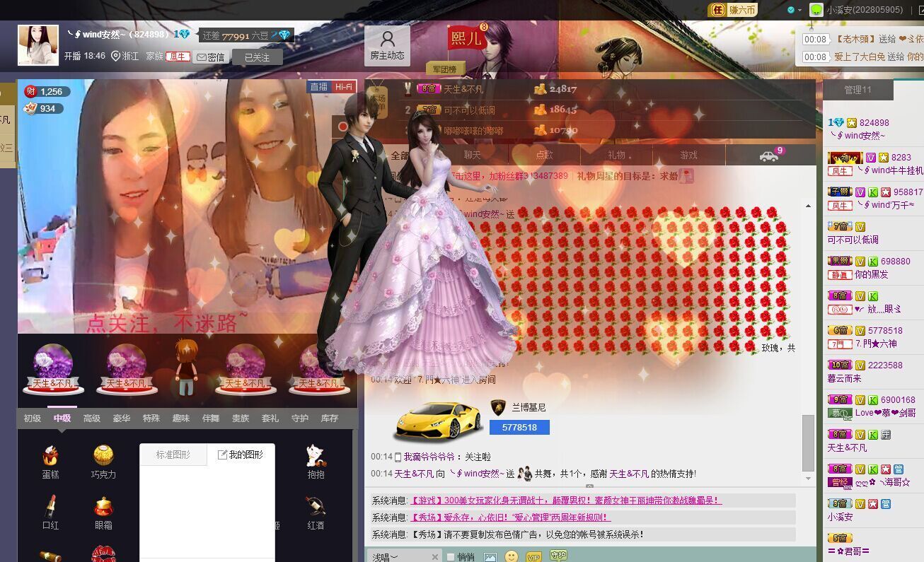Open the 游戏 games chat tab

pyautogui.click(x=688, y=155)
